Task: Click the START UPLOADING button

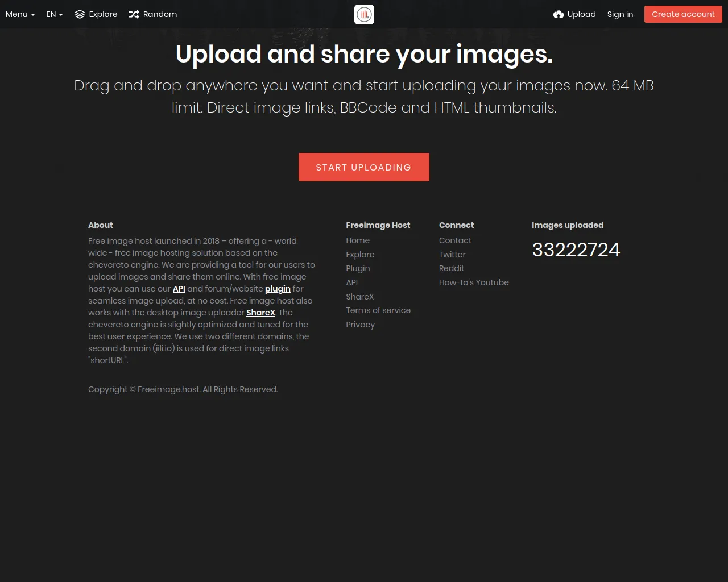Action: pyautogui.click(x=364, y=167)
